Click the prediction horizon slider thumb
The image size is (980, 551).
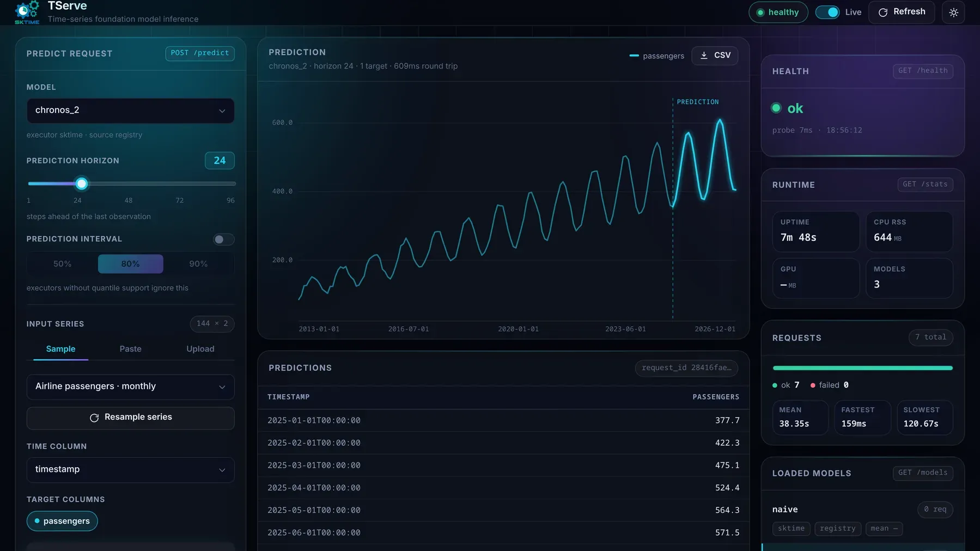(82, 184)
